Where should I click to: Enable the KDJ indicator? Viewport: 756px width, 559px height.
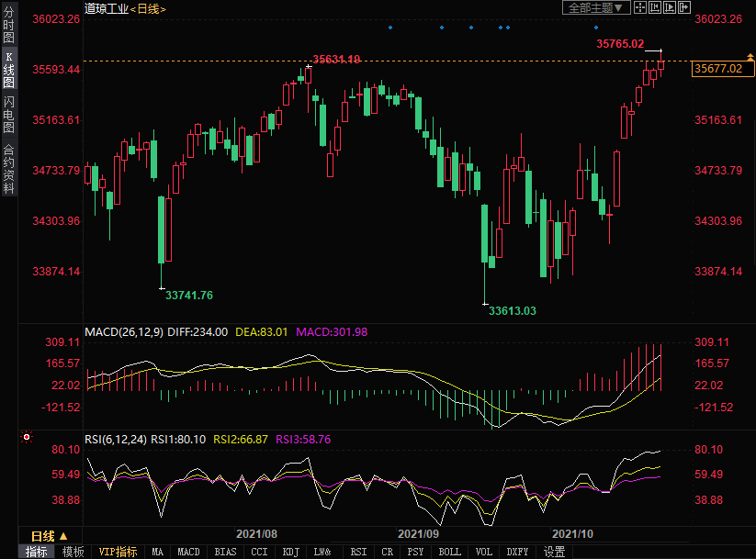coord(290,552)
